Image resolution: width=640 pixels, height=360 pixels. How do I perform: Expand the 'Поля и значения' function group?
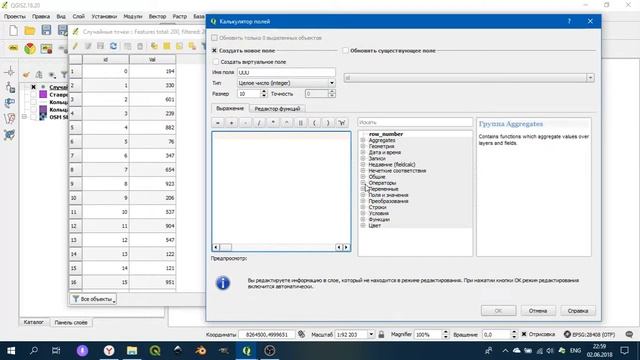coord(363,195)
